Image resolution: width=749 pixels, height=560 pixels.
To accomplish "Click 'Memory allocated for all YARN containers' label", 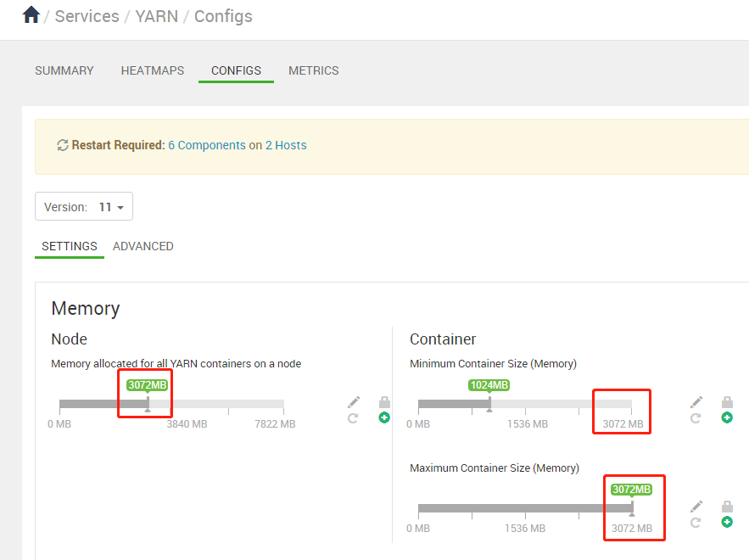I will point(176,364).
